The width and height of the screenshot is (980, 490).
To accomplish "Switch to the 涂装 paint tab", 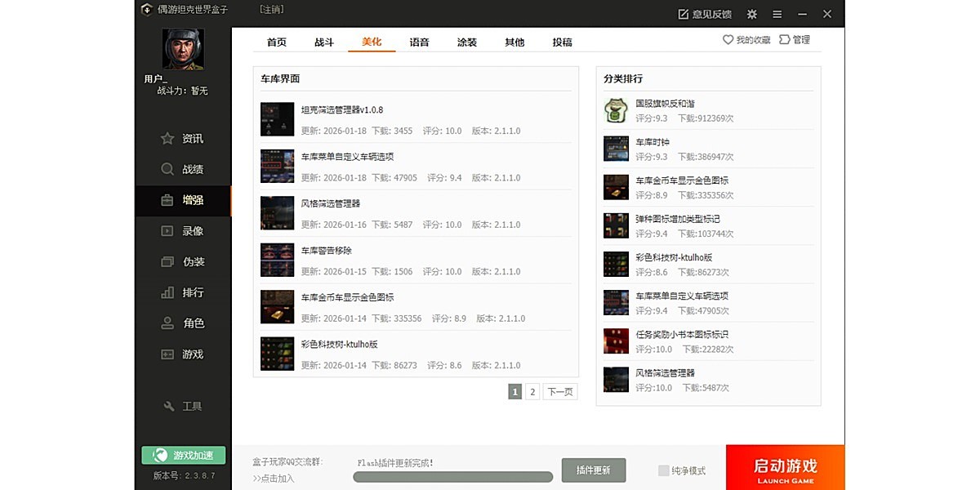I will click(466, 42).
